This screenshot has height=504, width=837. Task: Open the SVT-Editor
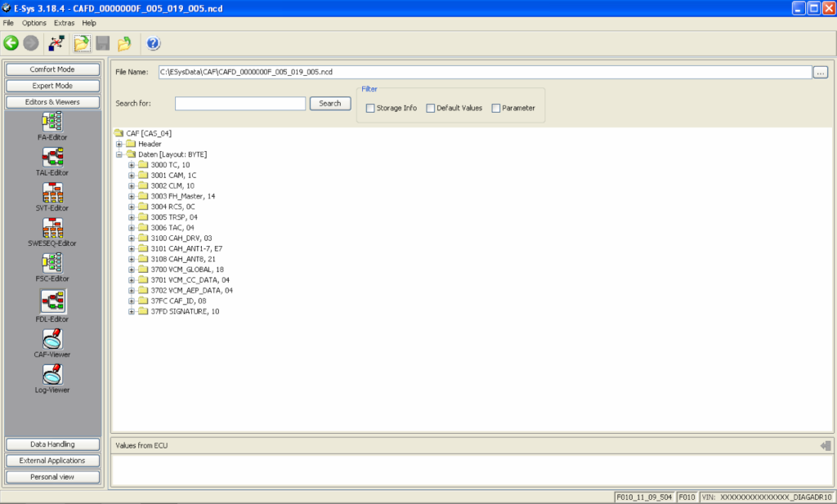coord(52,197)
